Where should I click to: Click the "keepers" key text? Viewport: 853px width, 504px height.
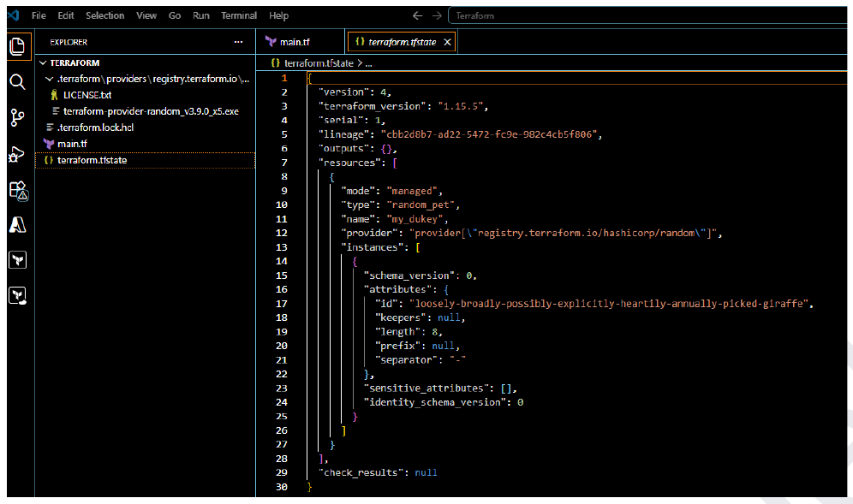(401, 317)
